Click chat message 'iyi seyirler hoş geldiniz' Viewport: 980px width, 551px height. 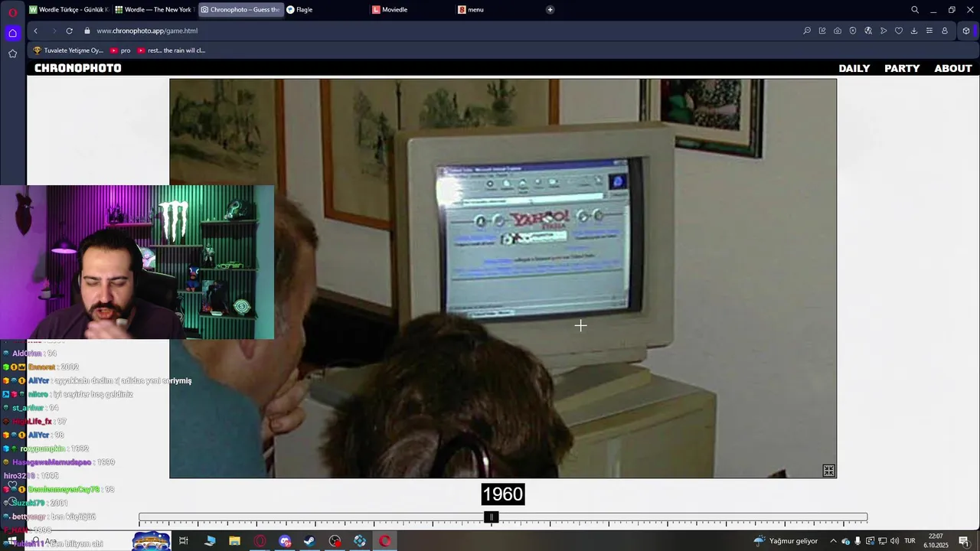coord(93,394)
